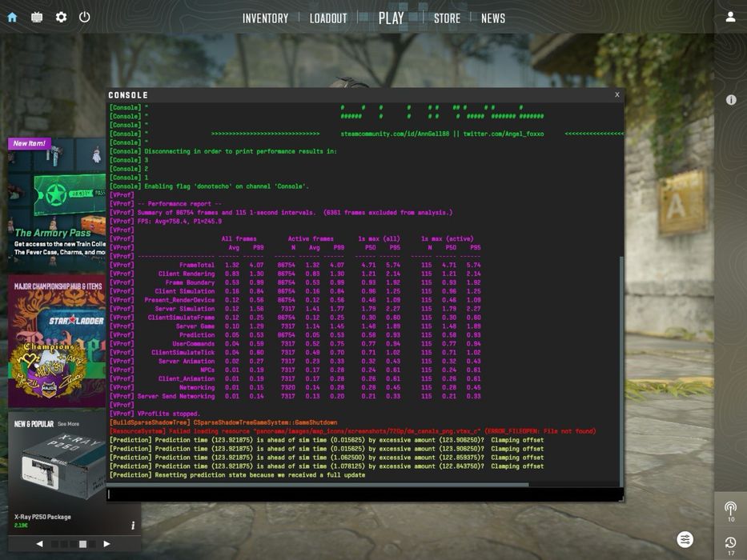
Task: Click the console vertical scrollbar
Action: 621,371
